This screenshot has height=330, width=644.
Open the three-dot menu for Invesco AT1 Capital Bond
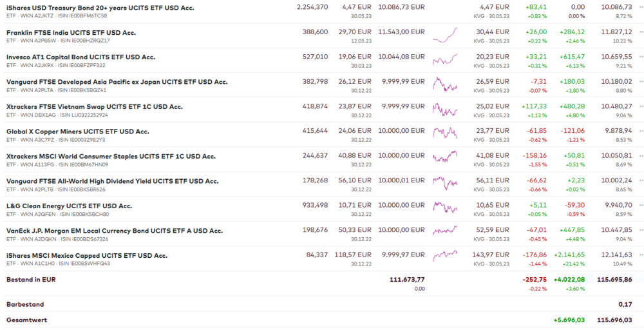(641, 57)
